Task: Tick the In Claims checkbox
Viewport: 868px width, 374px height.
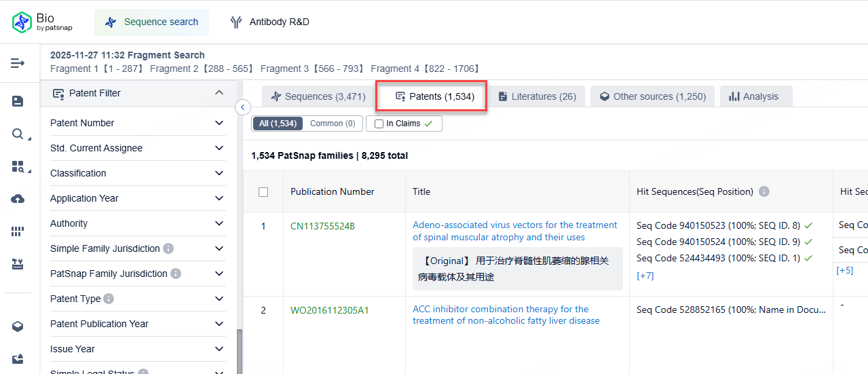Action: pos(379,124)
